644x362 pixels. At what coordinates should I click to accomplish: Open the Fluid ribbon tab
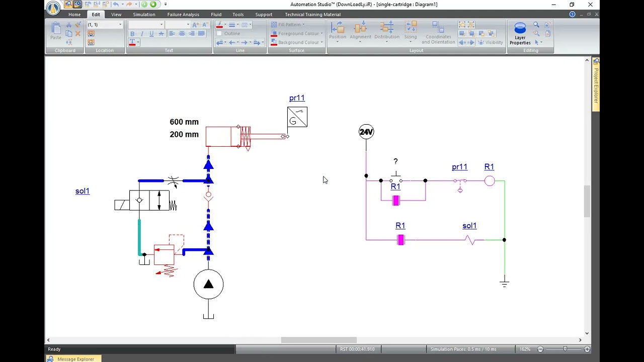216,14
